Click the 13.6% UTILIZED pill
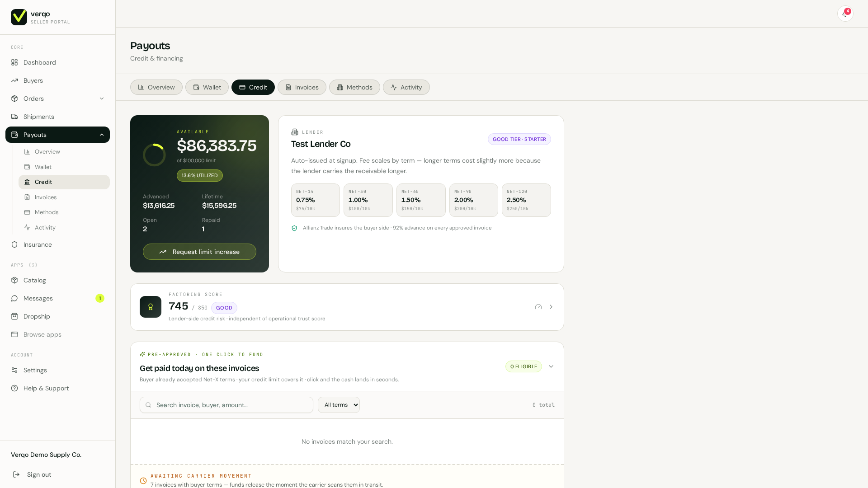This screenshot has height=488, width=868. [200, 175]
